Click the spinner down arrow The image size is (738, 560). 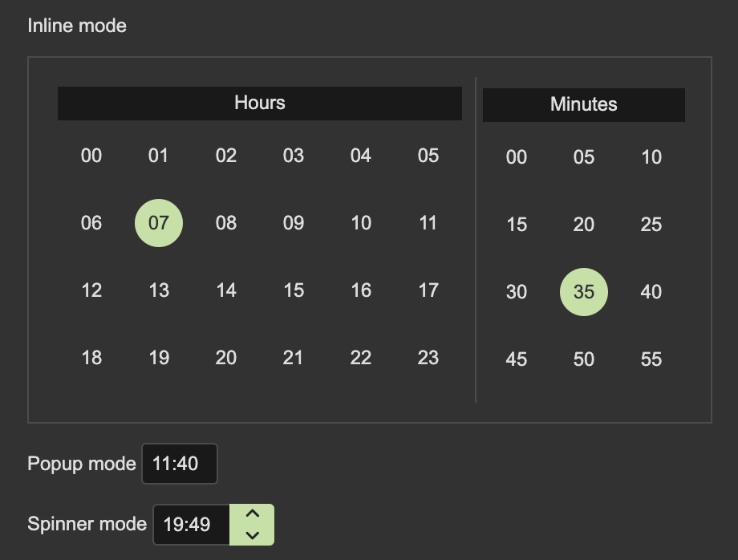tap(251, 535)
